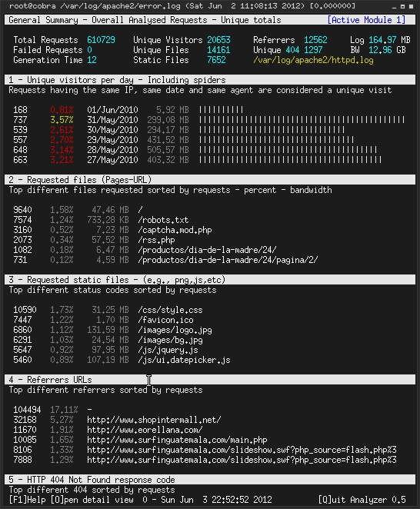Viewport: 420px width, 509px height.
Task: Select the 01/Jun/2010 visitors row
Action: click(x=128, y=110)
